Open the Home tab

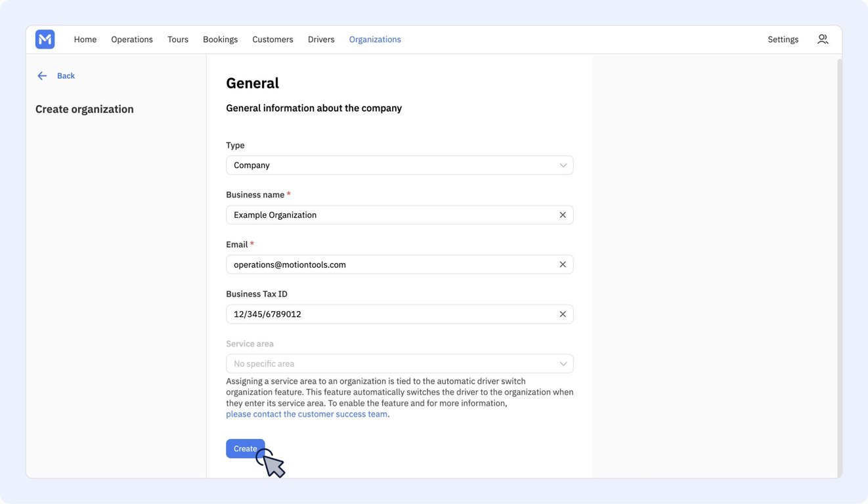(85, 39)
